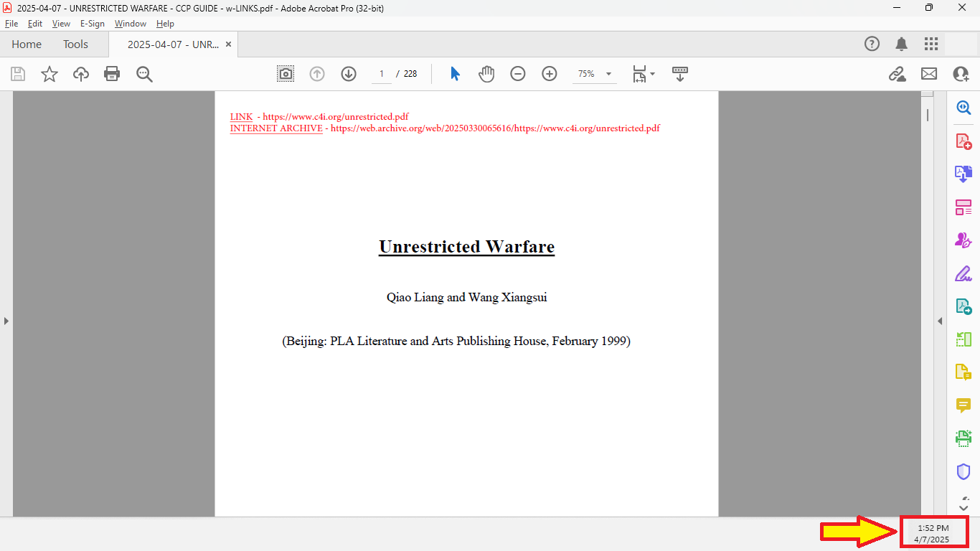Open the Help question mark icon
The height and width of the screenshot is (551, 980).
[x=872, y=44]
